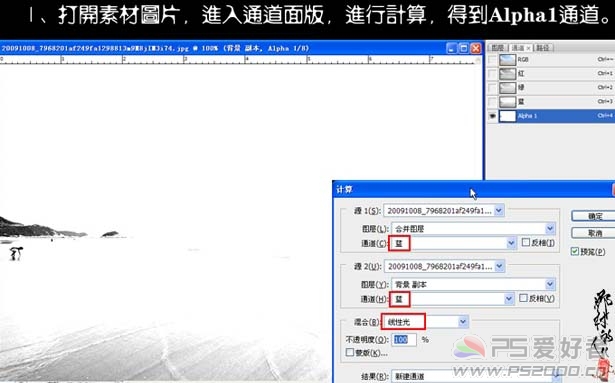The height and width of the screenshot is (383, 615).
Task: Select the 蓝 channel thumbnail
Action: 507,102
